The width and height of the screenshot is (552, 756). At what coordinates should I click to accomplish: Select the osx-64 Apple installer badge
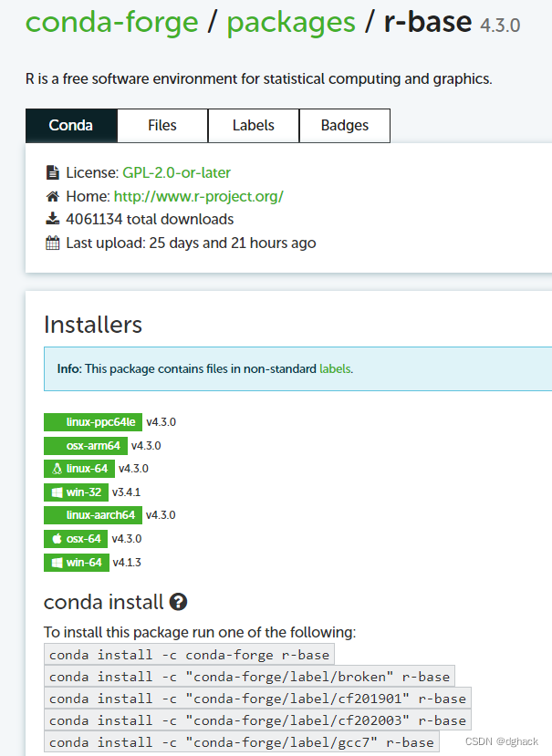click(x=75, y=538)
